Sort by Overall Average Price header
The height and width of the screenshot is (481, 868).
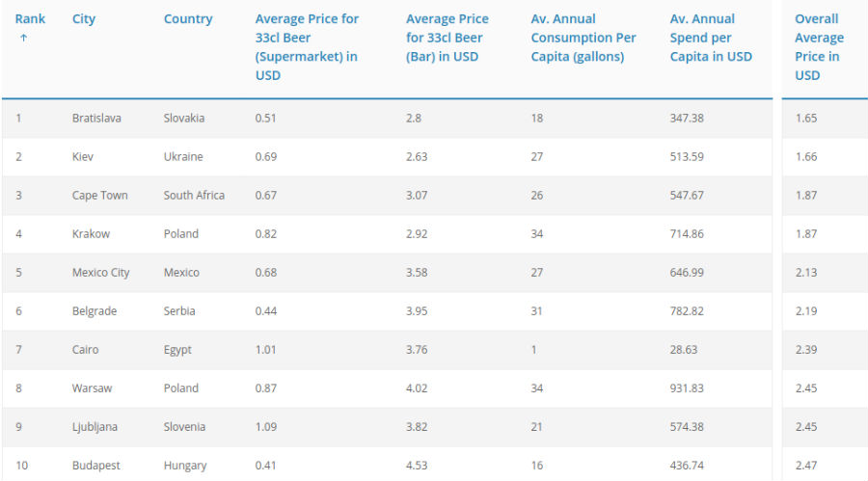click(x=819, y=46)
